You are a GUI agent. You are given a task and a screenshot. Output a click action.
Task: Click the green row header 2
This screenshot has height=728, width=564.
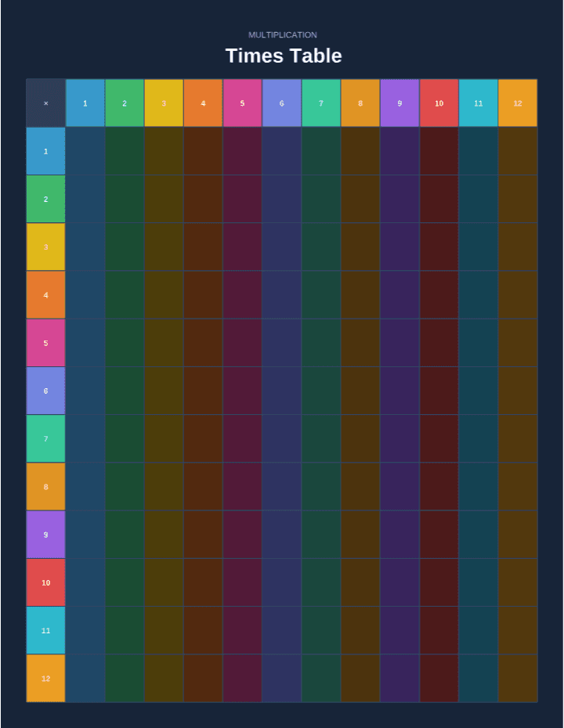point(45,199)
